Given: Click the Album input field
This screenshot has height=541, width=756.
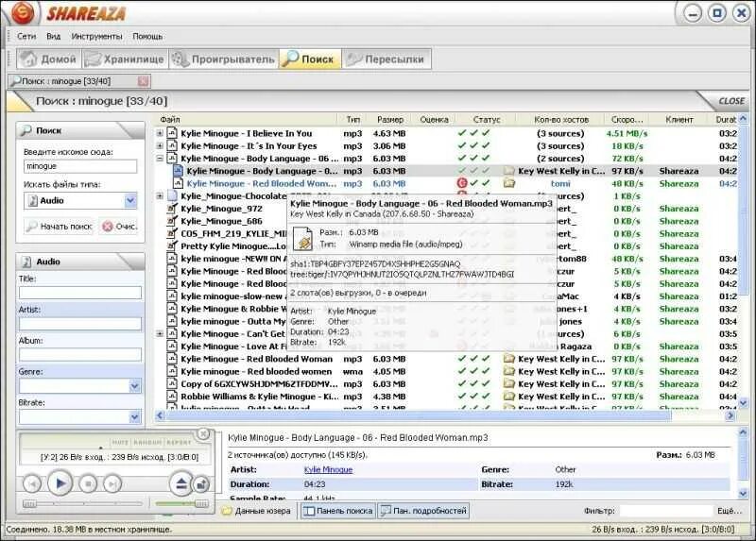Looking at the screenshot, I should [80, 355].
